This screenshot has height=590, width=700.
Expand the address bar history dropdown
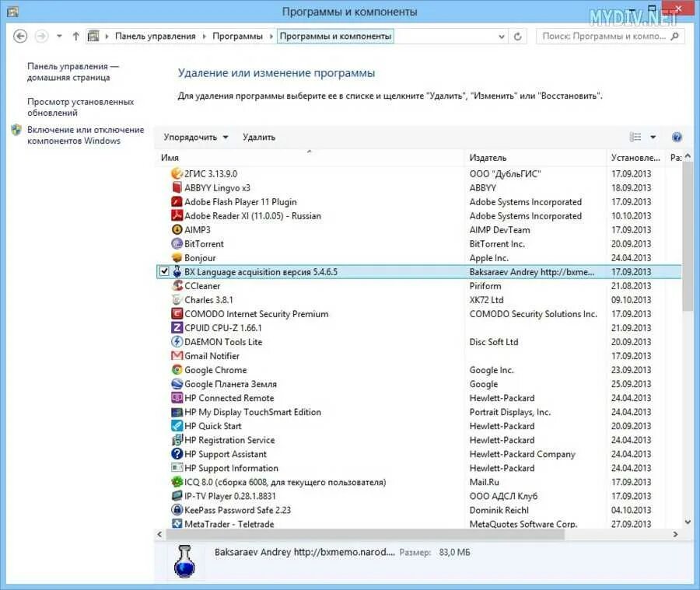(502, 37)
